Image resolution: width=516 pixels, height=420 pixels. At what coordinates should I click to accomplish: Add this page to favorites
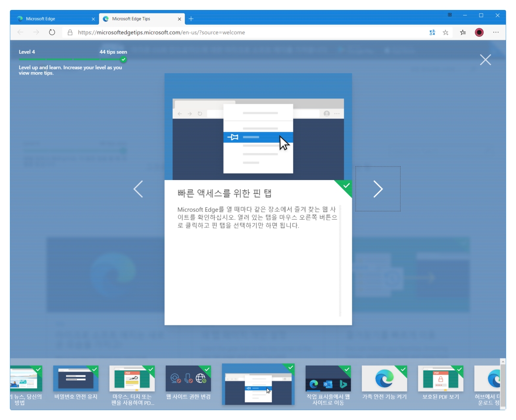pyautogui.click(x=445, y=33)
